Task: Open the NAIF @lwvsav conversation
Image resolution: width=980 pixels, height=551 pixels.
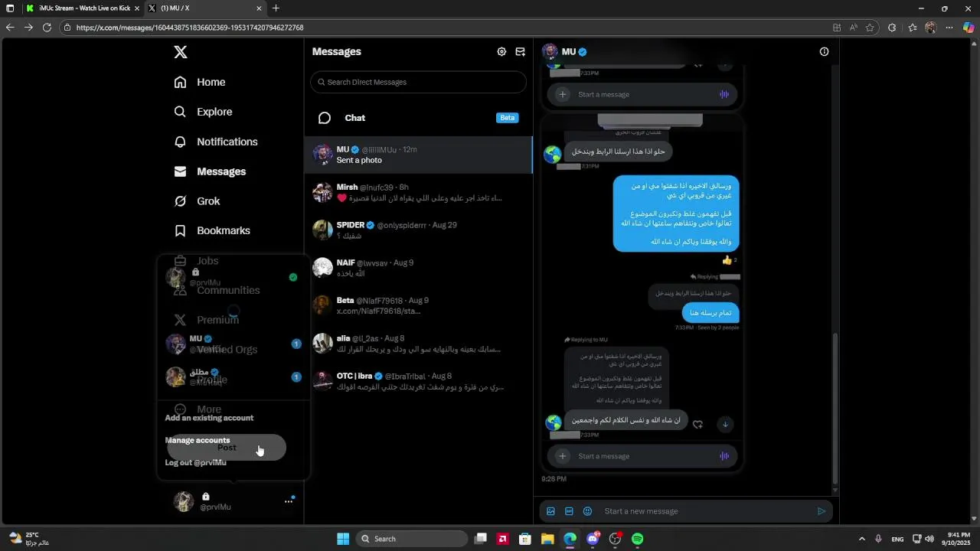Action: [x=418, y=268]
